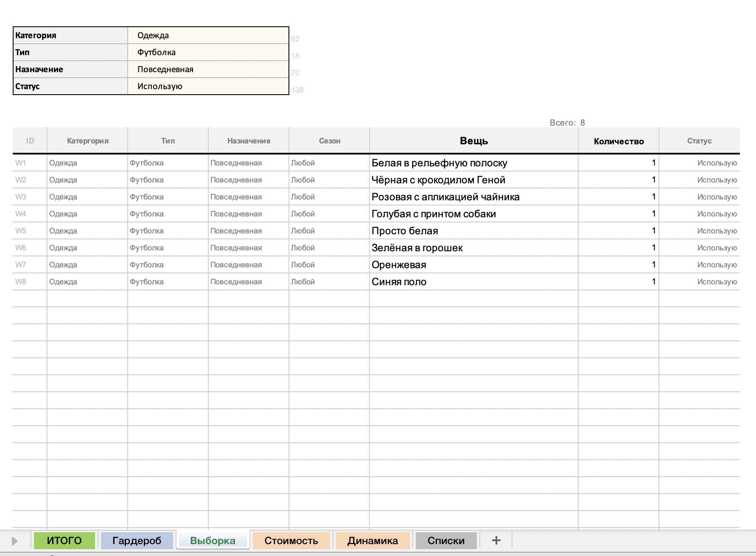756x556 pixels.
Task: Go to the Динамика sheet tab
Action: (372, 540)
